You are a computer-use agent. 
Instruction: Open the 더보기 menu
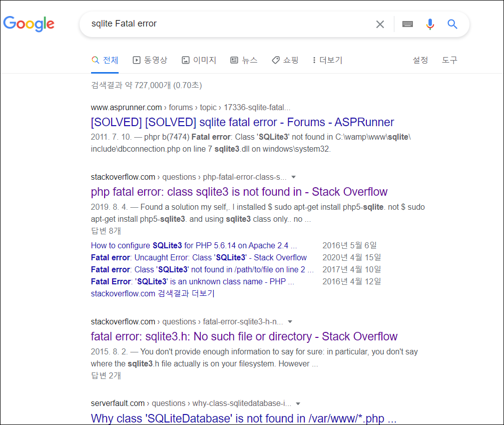[327, 60]
